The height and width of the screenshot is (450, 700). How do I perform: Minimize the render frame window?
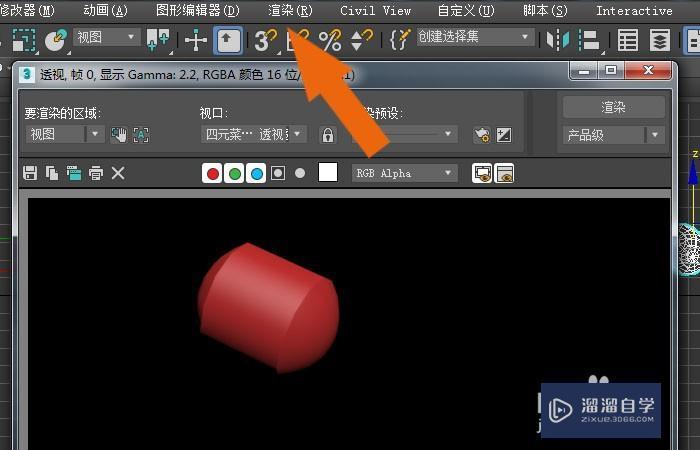583,71
